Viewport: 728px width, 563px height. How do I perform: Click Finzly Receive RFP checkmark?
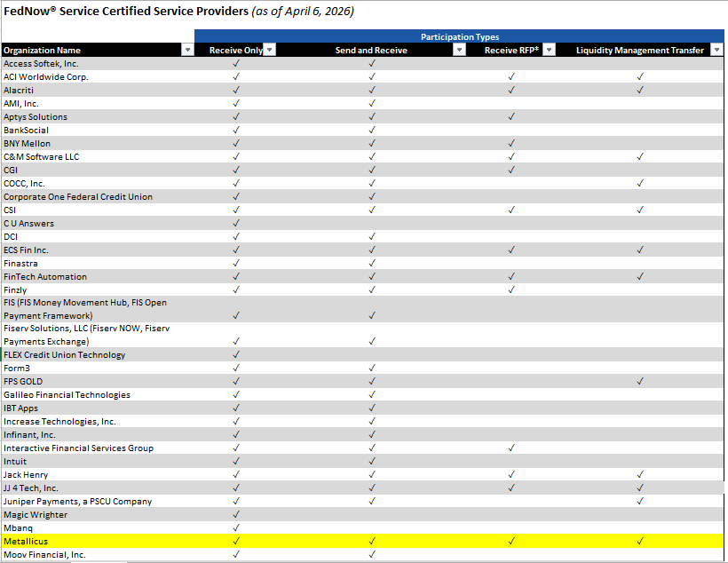(511, 289)
